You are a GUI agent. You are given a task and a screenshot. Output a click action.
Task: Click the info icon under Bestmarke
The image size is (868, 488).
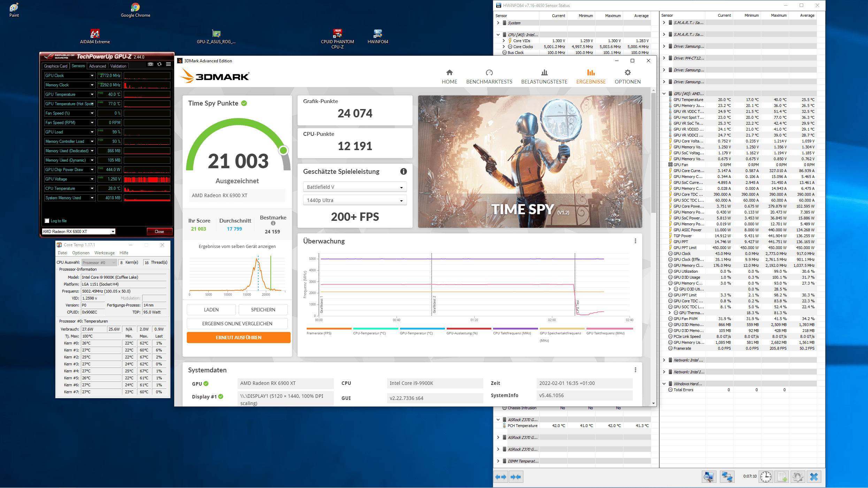point(273,223)
